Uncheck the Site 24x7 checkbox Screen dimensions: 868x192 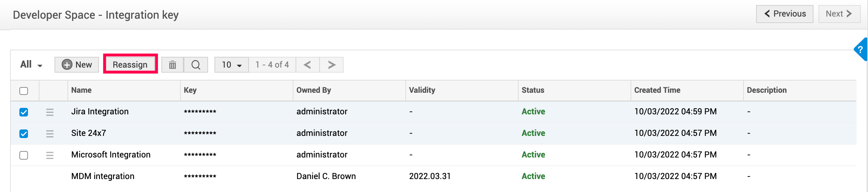click(24, 134)
